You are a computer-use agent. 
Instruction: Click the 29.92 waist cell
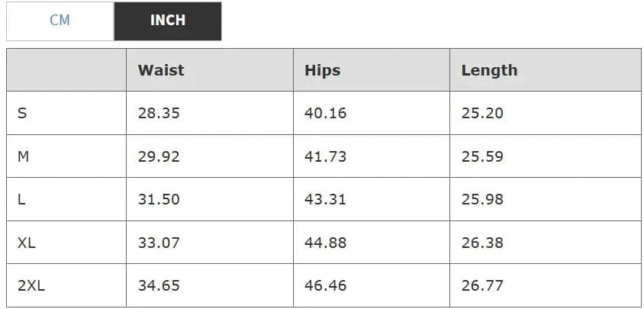[x=159, y=156]
